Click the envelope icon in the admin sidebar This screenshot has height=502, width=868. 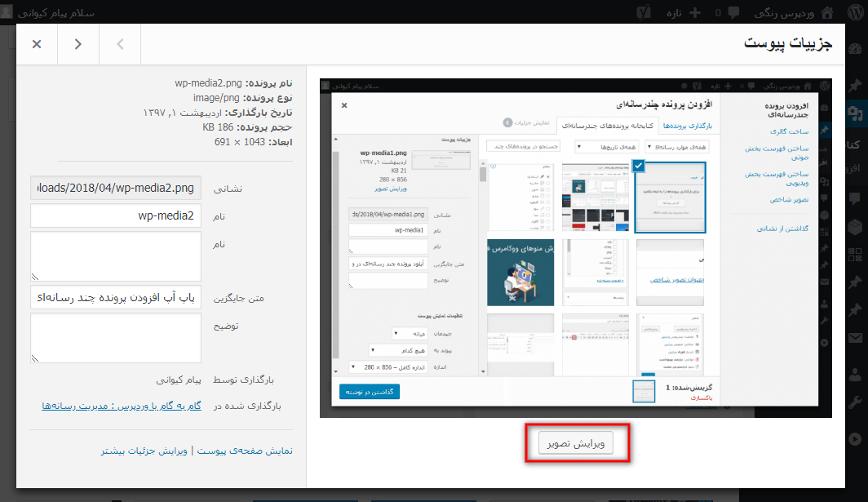click(854, 338)
